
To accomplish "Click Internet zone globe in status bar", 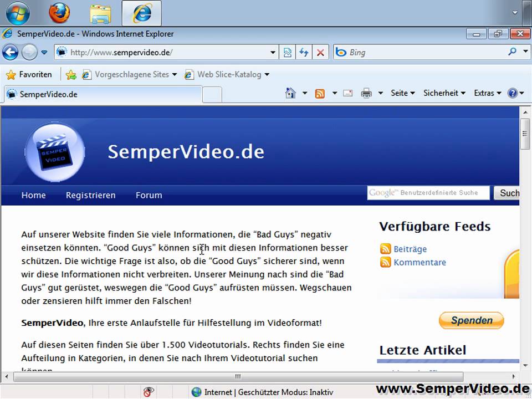I will pyautogui.click(x=196, y=392).
